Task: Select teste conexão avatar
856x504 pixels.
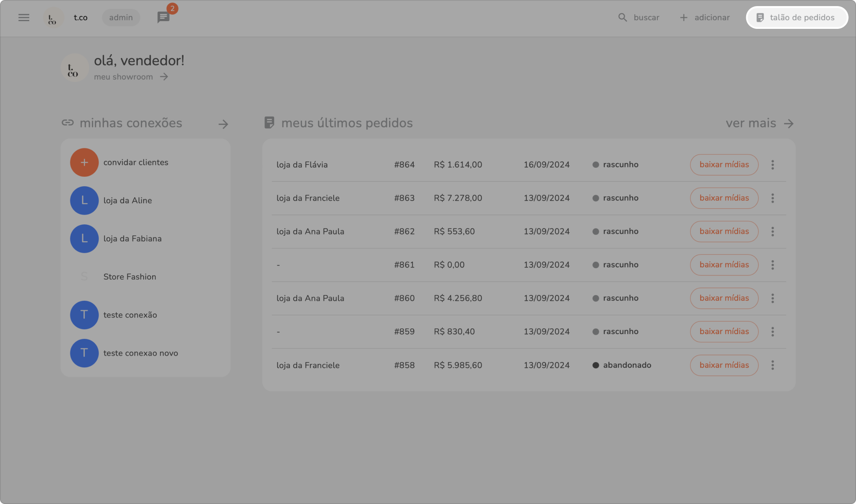Action: [x=84, y=315]
